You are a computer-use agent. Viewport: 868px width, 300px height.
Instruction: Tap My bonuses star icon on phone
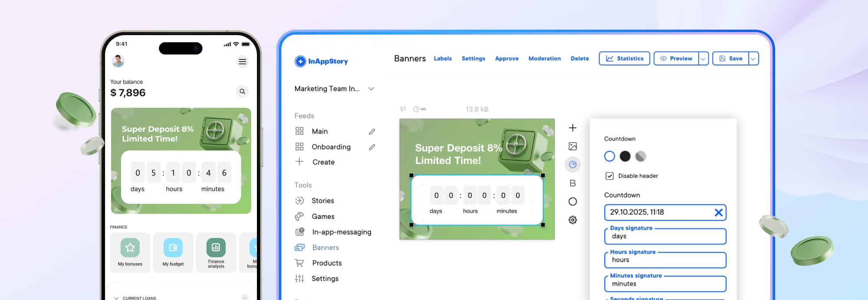[x=130, y=248]
